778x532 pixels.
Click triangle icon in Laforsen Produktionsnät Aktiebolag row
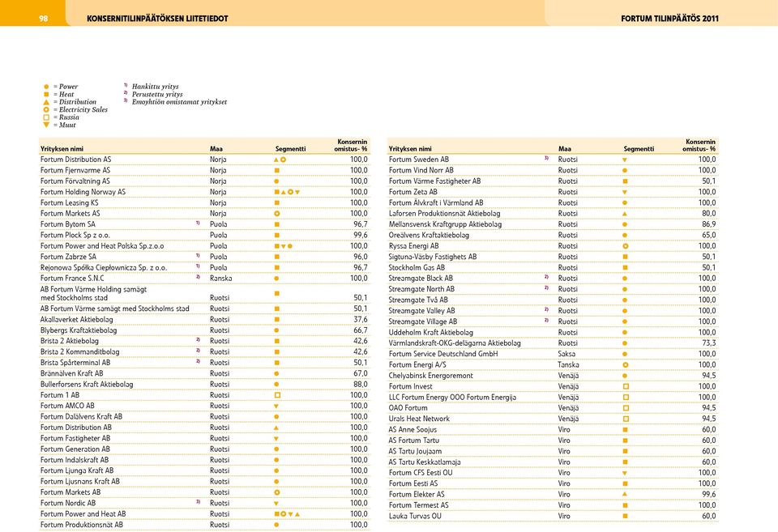click(x=625, y=215)
